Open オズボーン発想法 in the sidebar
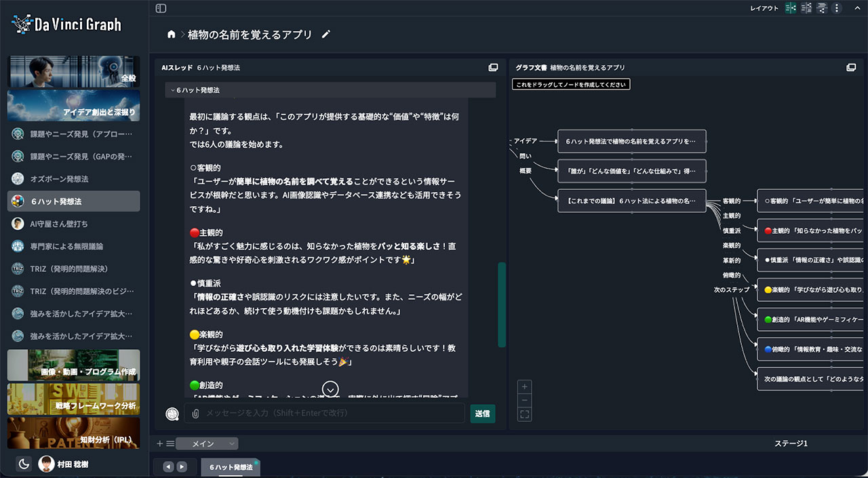Viewport: 868px width, 478px height. tap(59, 179)
